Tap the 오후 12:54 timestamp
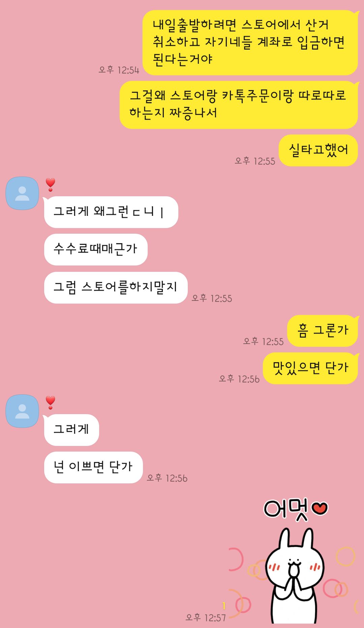The width and height of the screenshot is (364, 628). (x=119, y=70)
